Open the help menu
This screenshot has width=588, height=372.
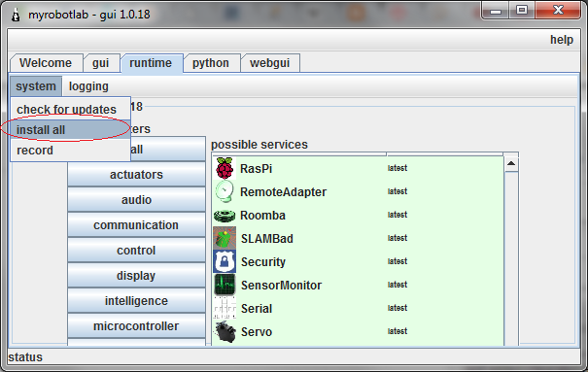pos(562,39)
